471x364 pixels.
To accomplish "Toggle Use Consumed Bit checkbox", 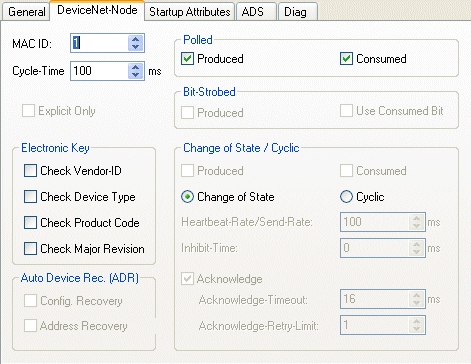I will [x=346, y=111].
